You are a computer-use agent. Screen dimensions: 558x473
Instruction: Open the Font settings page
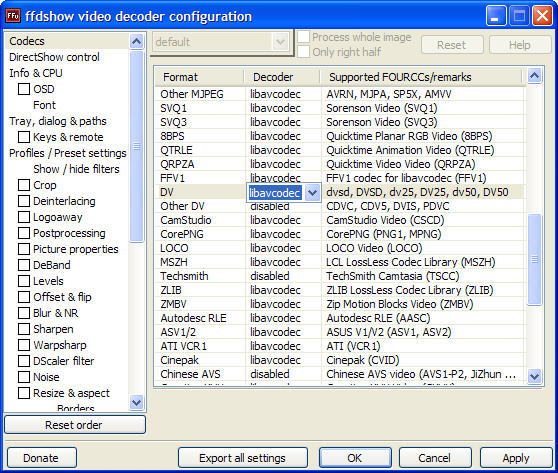point(44,105)
